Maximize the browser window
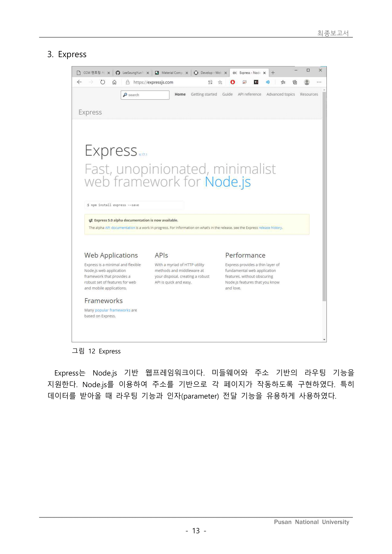 tap(308, 70)
